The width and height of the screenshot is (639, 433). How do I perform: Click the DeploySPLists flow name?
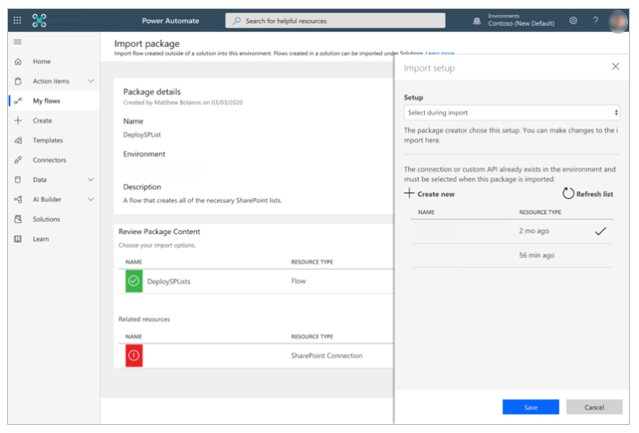[169, 281]
